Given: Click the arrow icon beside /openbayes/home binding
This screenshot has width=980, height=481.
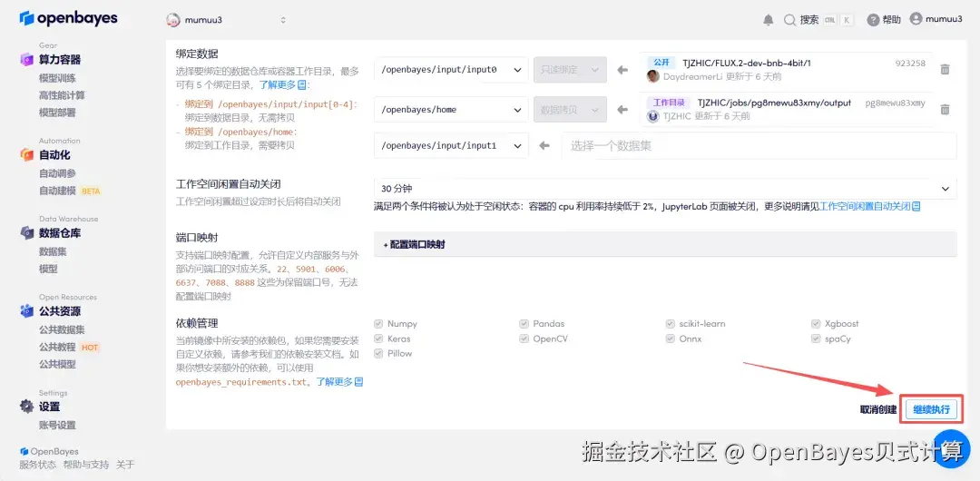Looking at the screenshot, I should pos(622,110).
